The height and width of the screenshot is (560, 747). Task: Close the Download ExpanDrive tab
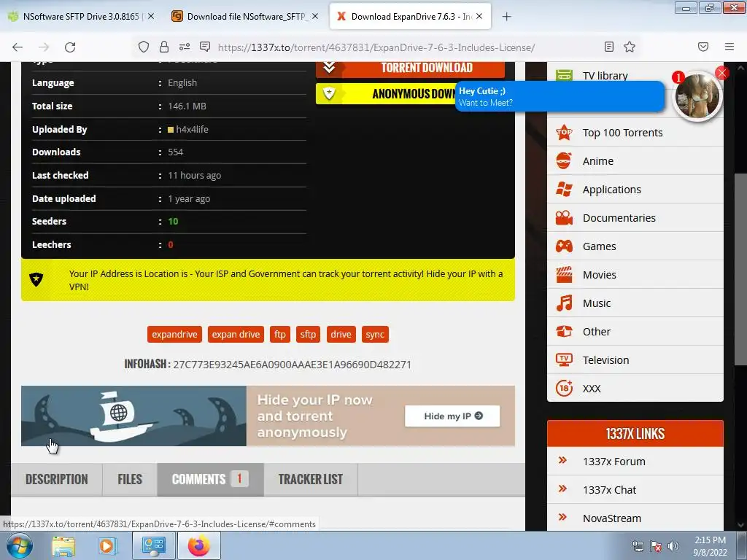pyautogui.click(x=479, y=16)
